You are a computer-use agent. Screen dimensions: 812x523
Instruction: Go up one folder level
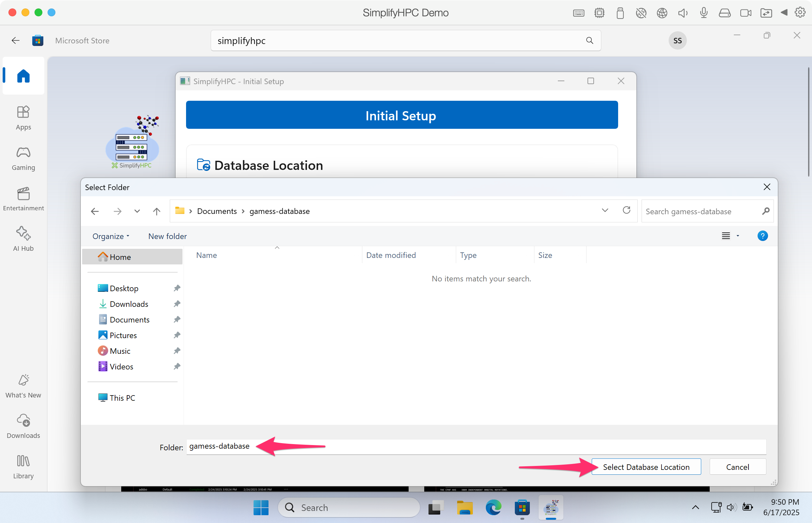tap(156, 211)
